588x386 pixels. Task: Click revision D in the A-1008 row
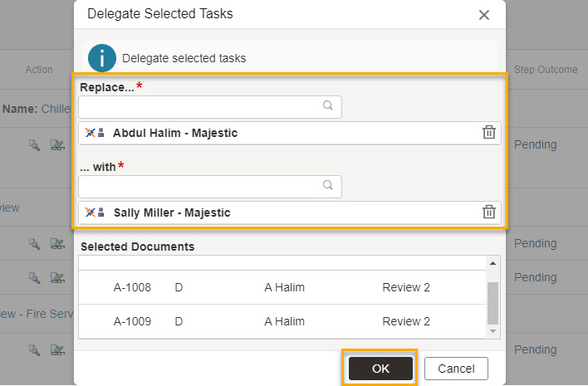click(179, 287)
